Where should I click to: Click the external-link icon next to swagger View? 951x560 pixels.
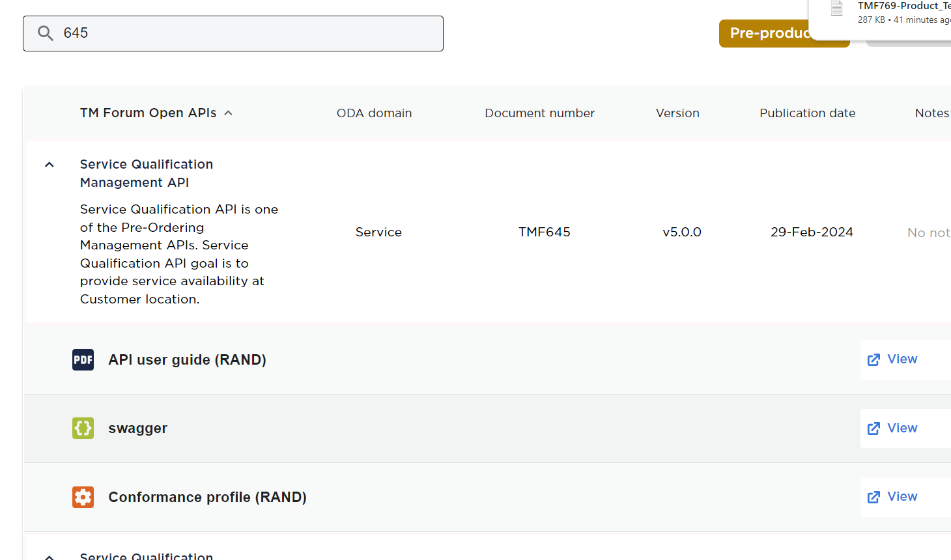click(874, 428)
